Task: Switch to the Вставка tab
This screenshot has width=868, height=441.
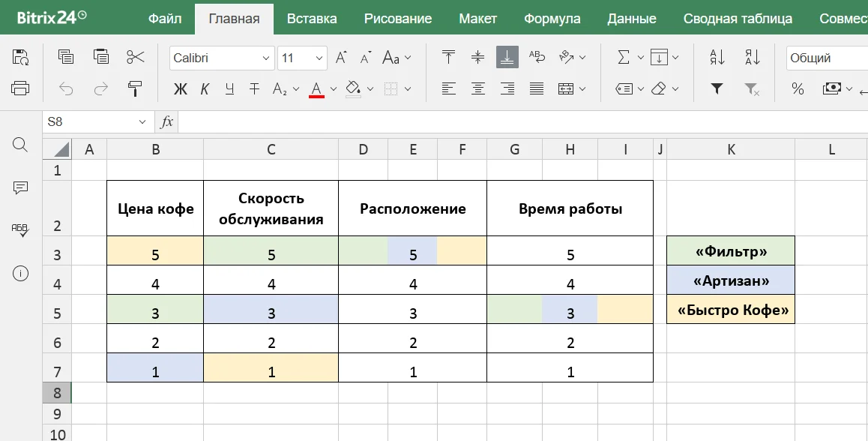Action: (312, 18)
